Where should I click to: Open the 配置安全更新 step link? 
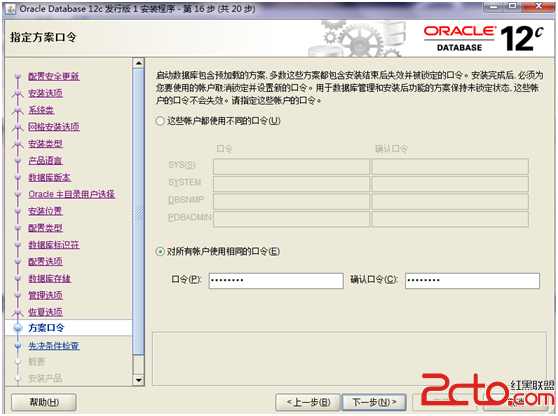[x=54, y=76]
